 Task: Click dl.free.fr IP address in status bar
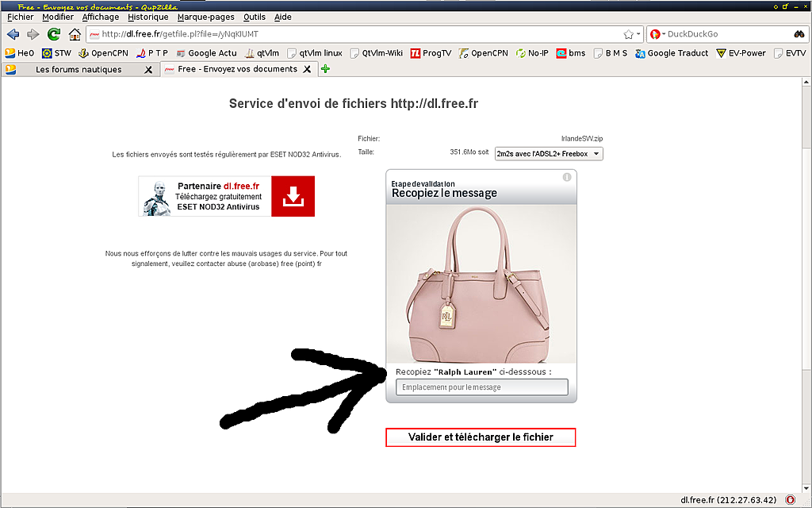click(x=728, y=500)
